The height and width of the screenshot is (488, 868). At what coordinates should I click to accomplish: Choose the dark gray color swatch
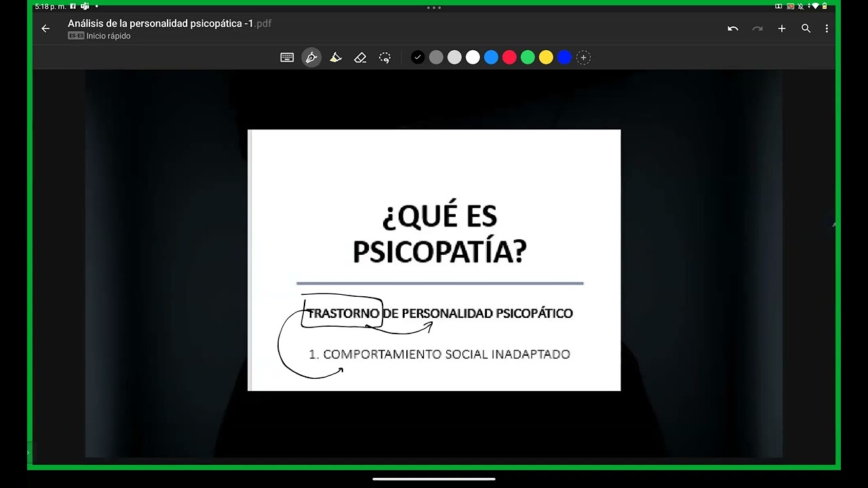pyautogui.click(x=436, y=58)
